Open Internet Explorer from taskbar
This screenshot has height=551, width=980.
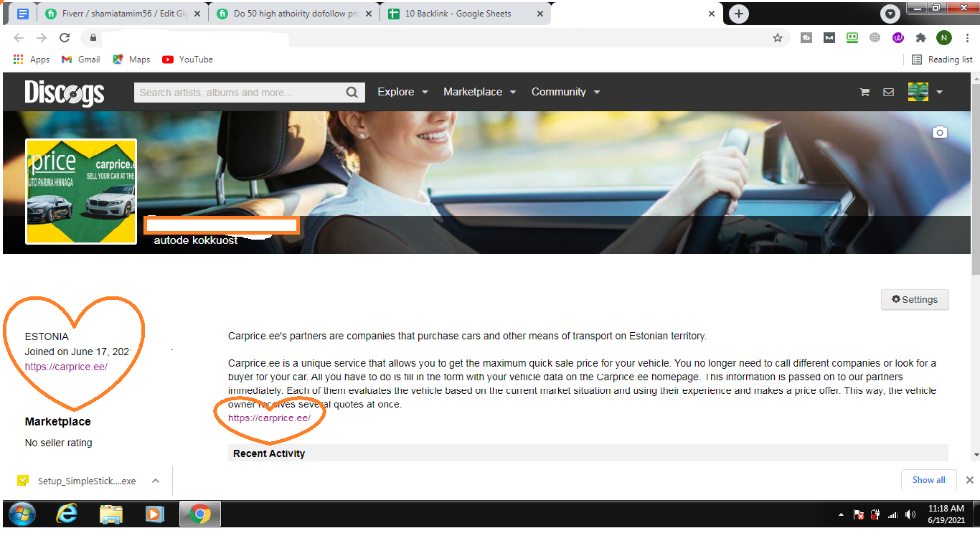67,514
